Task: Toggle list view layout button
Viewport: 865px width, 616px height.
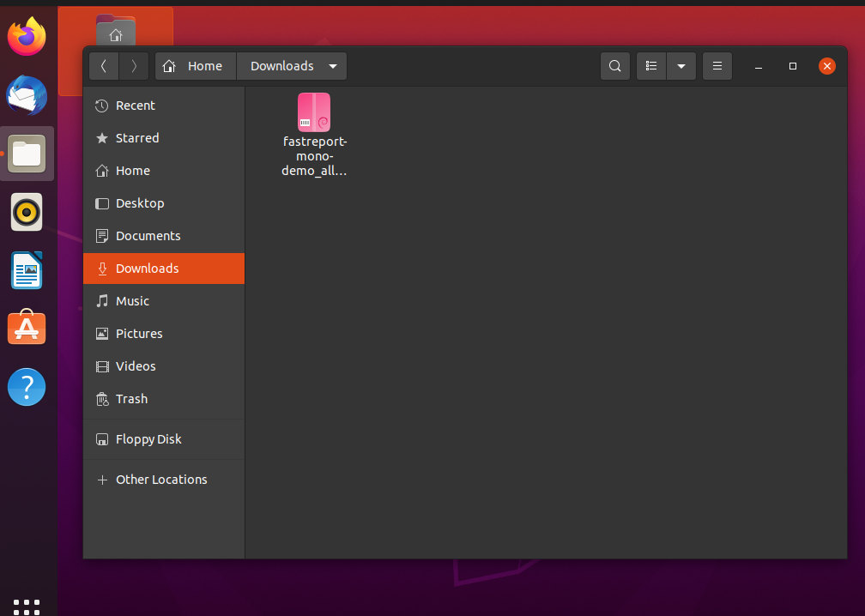Action: (x=651, y=66)
